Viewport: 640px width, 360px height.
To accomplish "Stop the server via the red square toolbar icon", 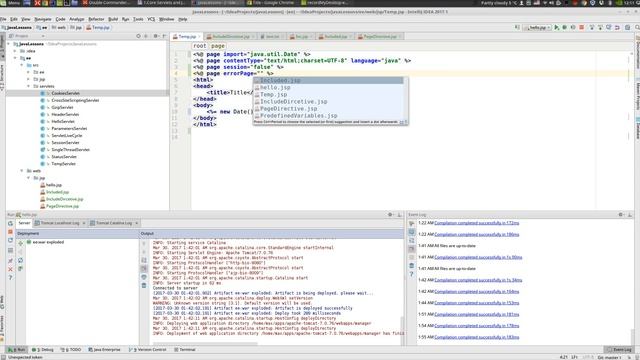I will point(582,27).
